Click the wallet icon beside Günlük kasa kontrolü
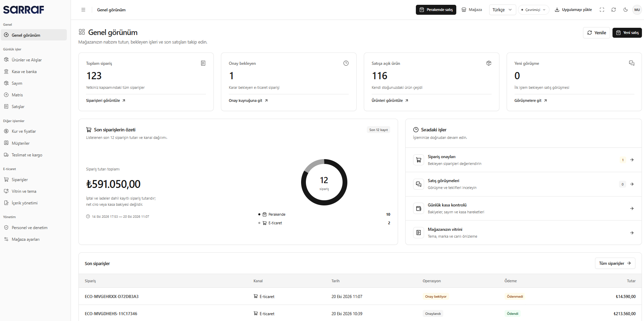 click(x=419, y=209)
